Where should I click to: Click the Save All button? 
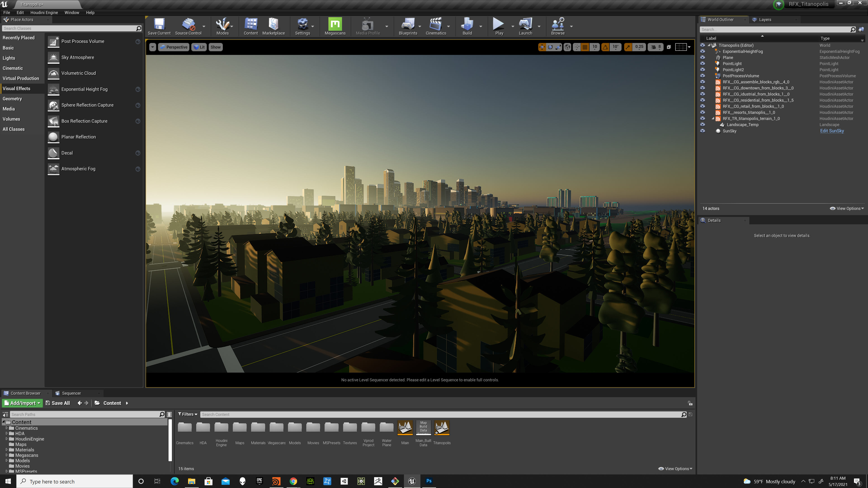click(57, 403)
